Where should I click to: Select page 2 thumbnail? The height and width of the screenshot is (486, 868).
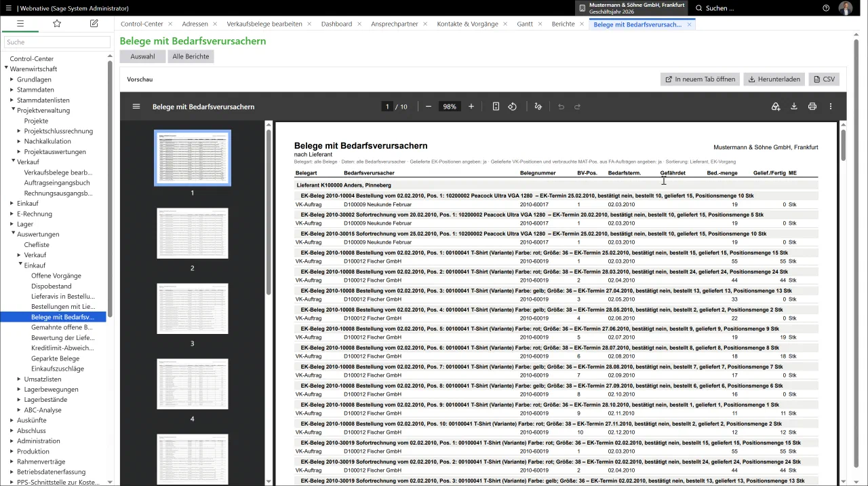(x=193, y=233)
